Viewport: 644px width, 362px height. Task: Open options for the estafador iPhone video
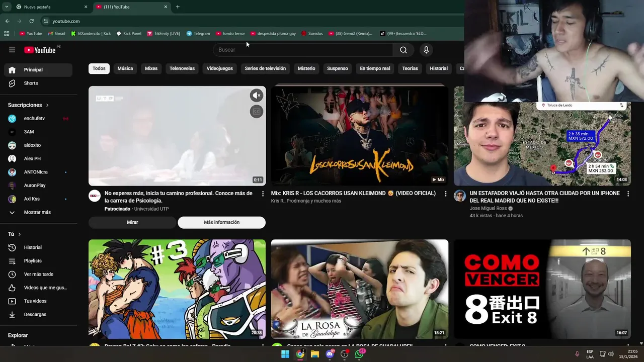tap(628, 194)
